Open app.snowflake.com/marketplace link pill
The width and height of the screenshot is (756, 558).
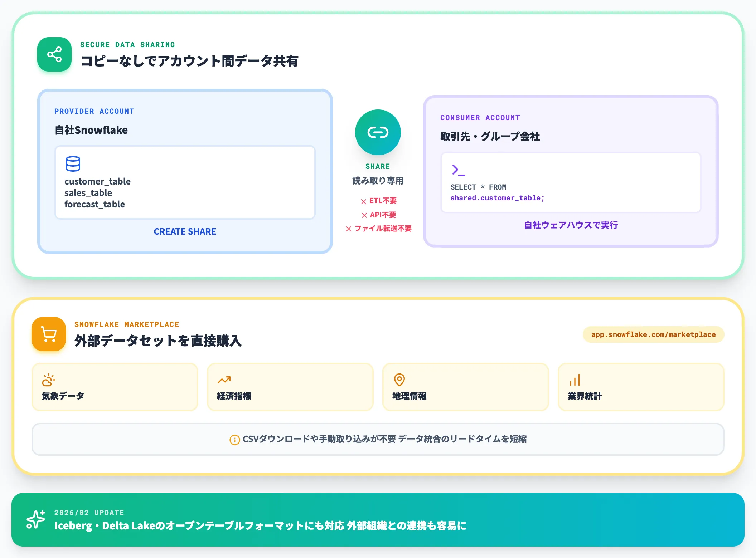coord(653,334)
